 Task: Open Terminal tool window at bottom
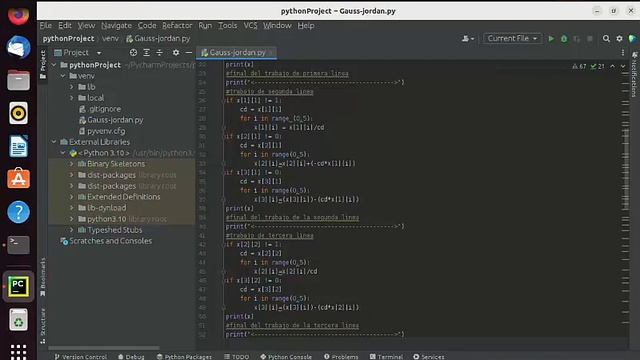(386, 357)
